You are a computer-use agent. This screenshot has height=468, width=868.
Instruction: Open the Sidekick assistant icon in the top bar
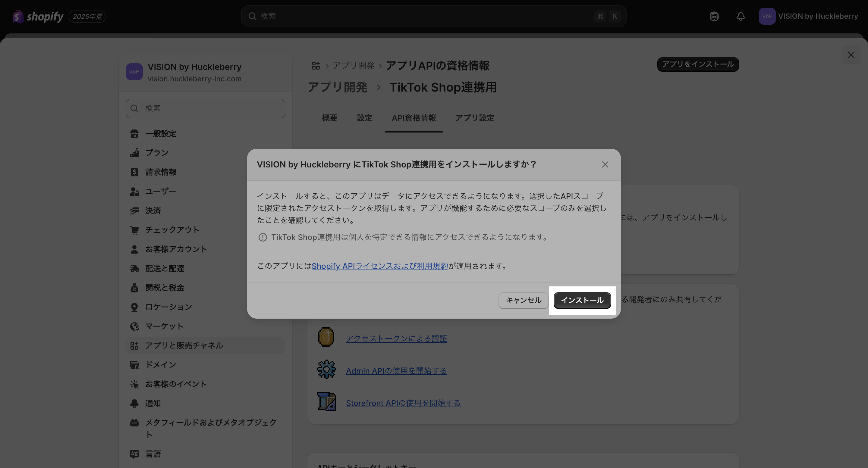coord(714,16)
